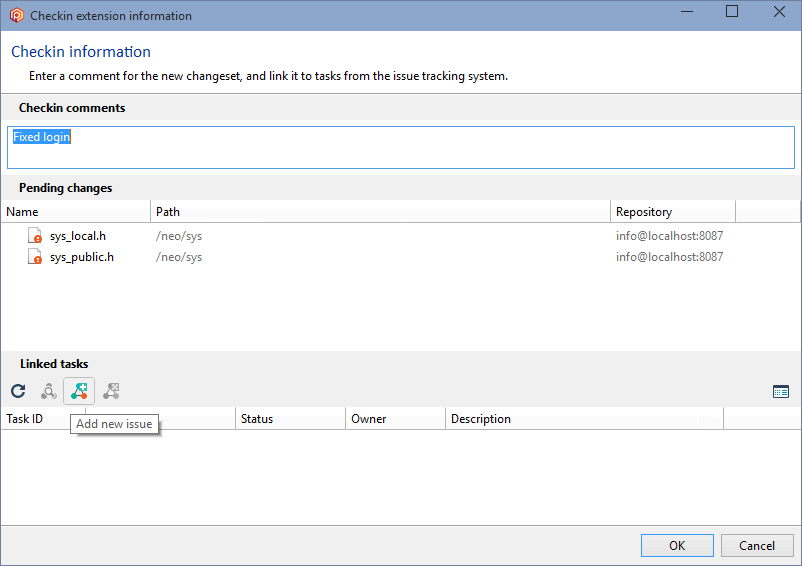
Task: Open the task columns view icon
Action: pyautogui.click(x=781, y=392)
